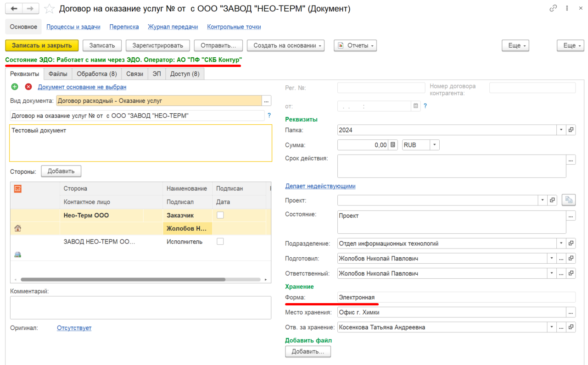Screen dimensions: 588x365
Task: Copy the link using the chain icon
Action: pos(553,8)
